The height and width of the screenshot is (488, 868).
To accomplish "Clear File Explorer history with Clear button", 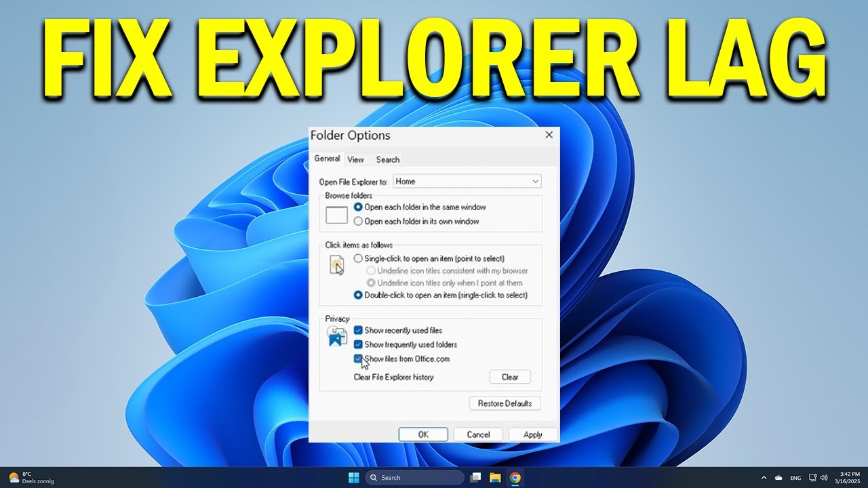I will pos(510,378).
